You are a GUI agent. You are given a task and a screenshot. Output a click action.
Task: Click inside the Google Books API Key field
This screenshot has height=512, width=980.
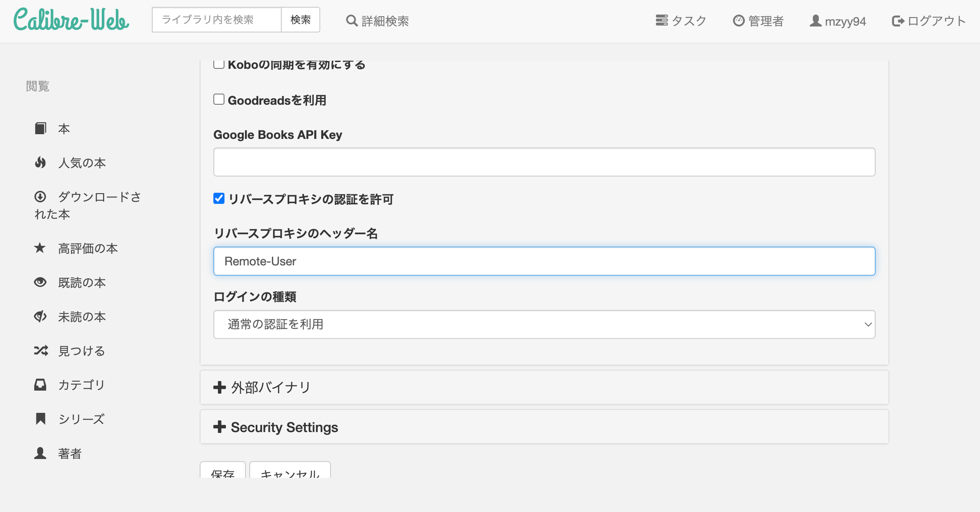pos(544,162)
